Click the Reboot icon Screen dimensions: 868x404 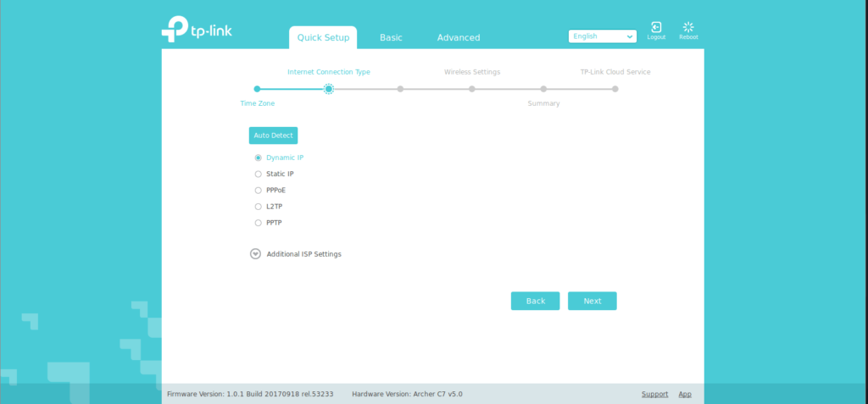[688, 28]
